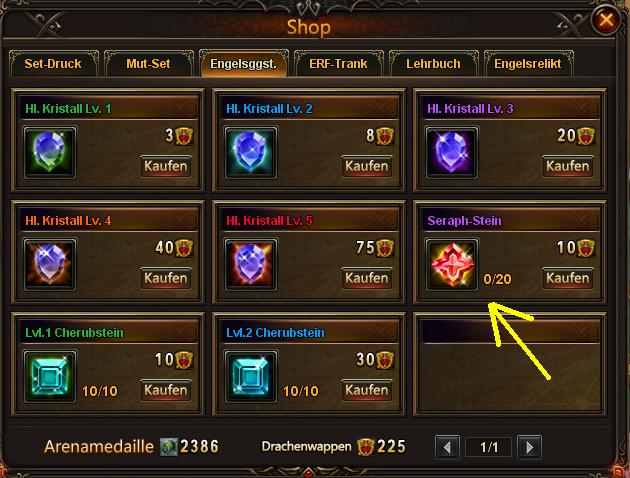Click the Drachenwappen currency icon at bottom
The width and height of the screenshot is (630, 478).
pos(366,447)
